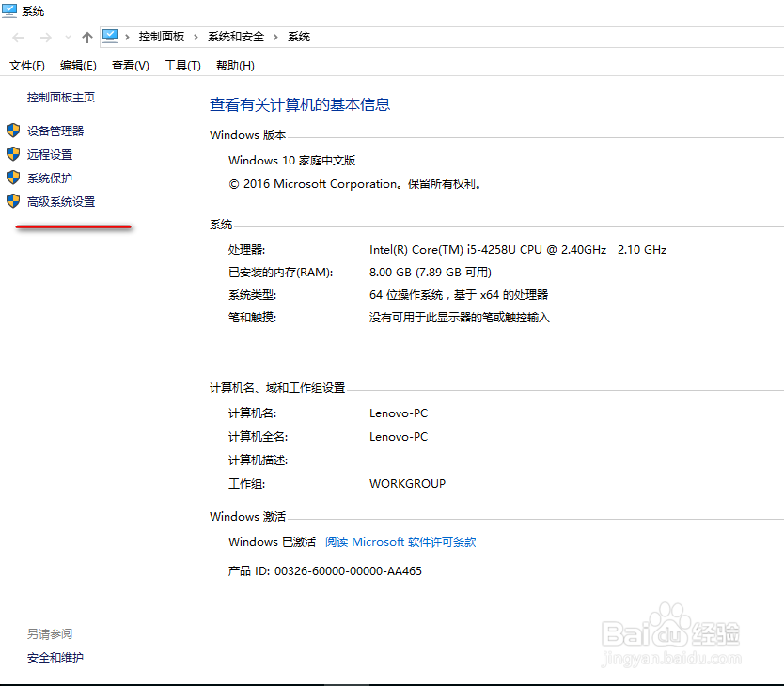The image size is (784, 686).
Task: Expand chevron after 系统和安全 breadcrumb
Action: pos(275,37)
